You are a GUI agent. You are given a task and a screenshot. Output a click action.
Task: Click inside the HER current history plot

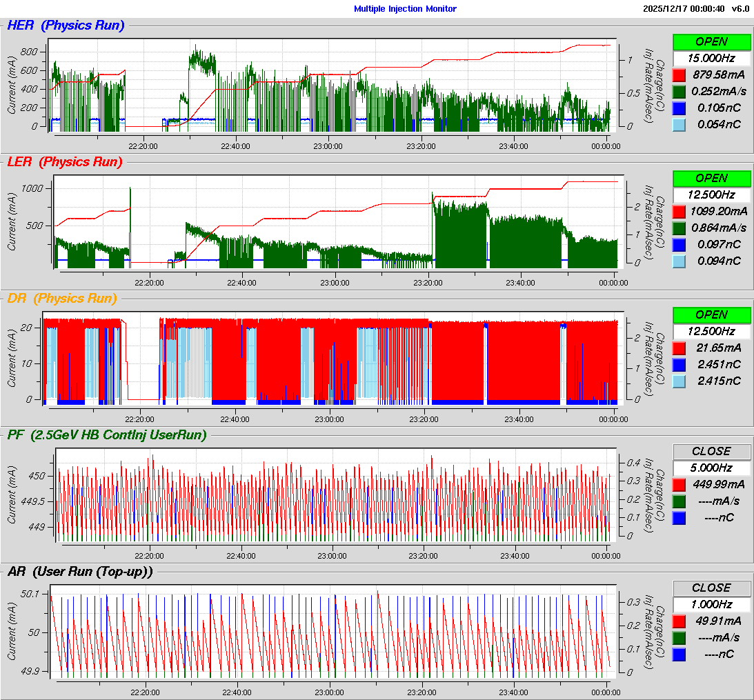[x=332, y=85]
